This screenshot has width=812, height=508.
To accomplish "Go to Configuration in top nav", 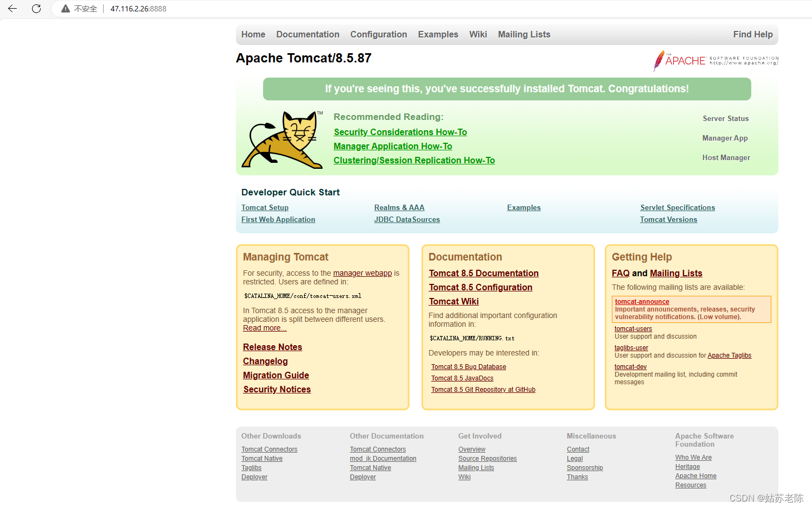I will pyautogui.click(x=379, y=34).
